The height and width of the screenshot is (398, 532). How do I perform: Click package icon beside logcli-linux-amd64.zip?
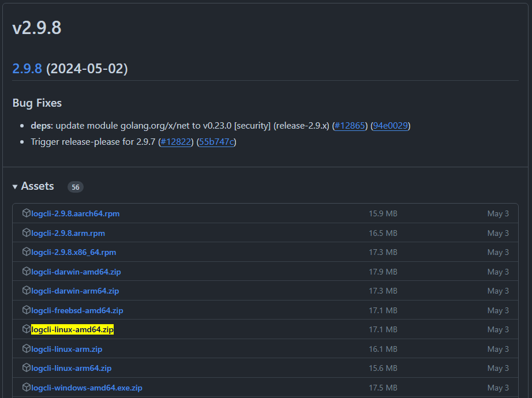(x=26, y=329)
